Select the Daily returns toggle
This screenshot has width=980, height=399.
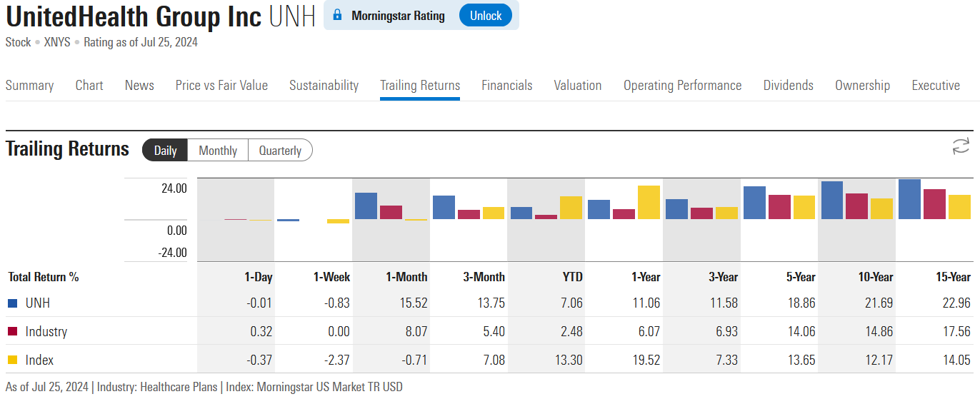click(x=165, y=151)
